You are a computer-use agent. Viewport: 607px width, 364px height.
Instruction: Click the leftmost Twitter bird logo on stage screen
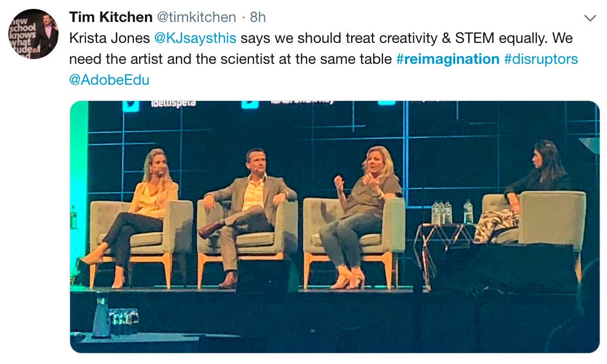pyautogui.click(x=131, y=105)
